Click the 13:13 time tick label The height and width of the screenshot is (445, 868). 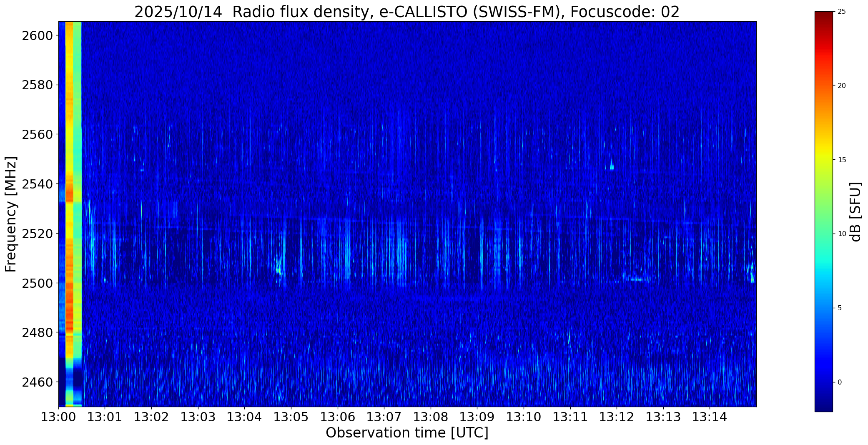663,417
